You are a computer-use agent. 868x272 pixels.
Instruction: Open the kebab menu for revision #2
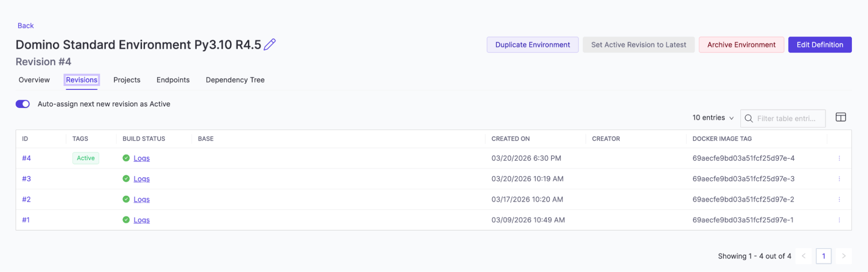[839, 200]
